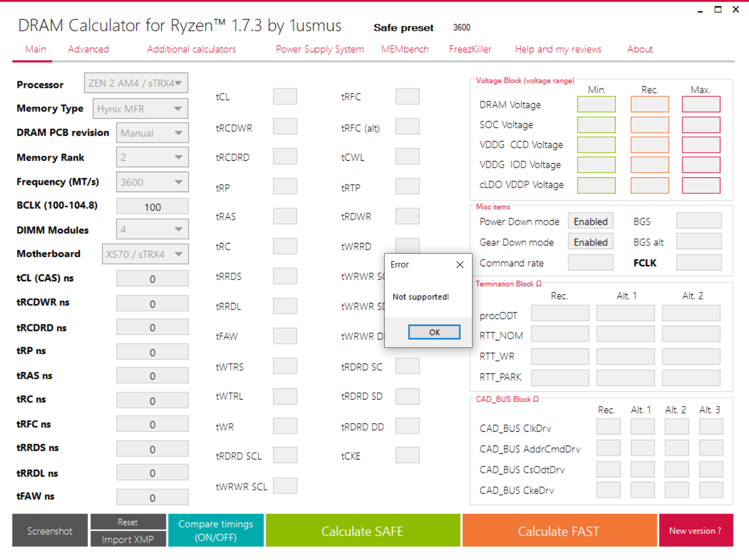Image resolution: width=749 pixels, height=560 pixels.
Task: Click the green DRAM Voltage Min. box
Action: point(596,104)
